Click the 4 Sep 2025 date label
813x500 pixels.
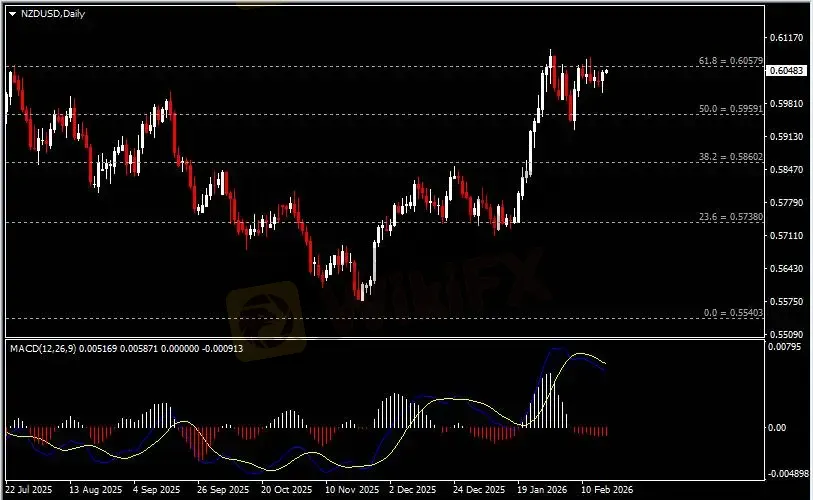157,489
